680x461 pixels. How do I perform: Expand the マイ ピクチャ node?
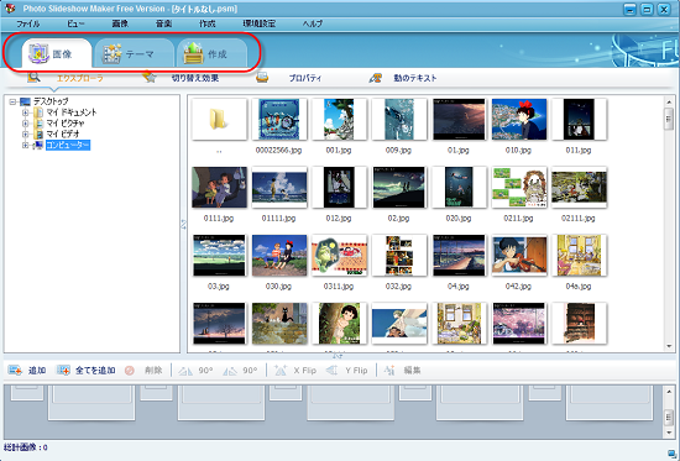point(25,124)
